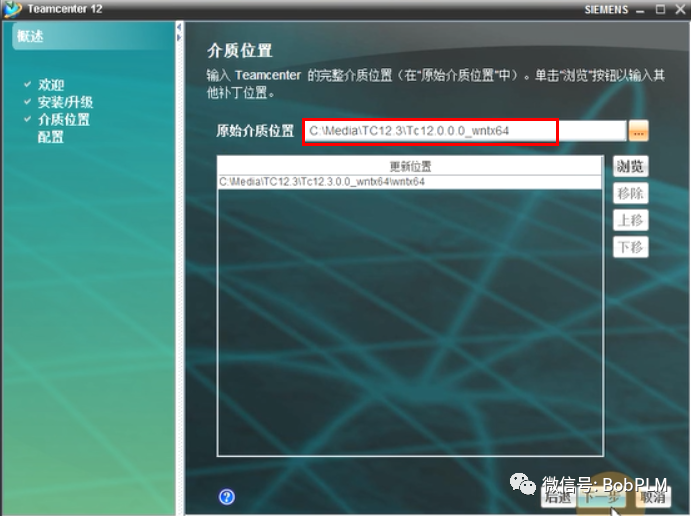Click into the 原始介质位置 path field

(x=465, y=131)
